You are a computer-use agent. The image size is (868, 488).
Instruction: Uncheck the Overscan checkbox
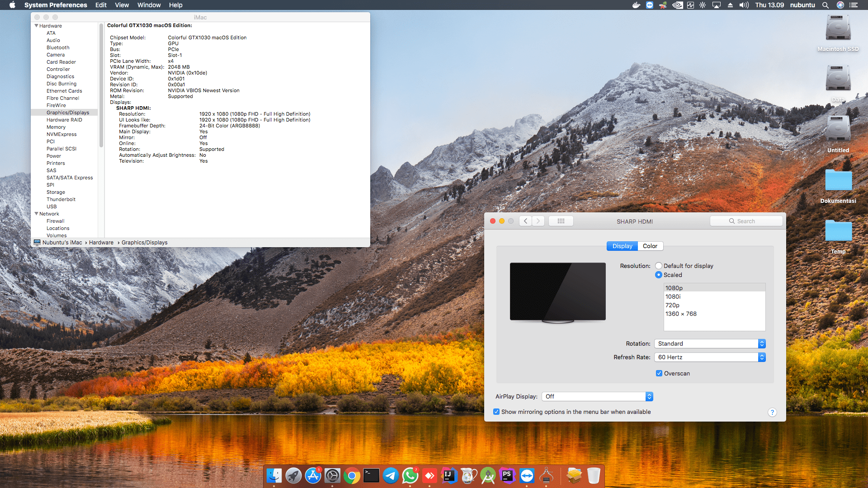click(x=659, y=373)
